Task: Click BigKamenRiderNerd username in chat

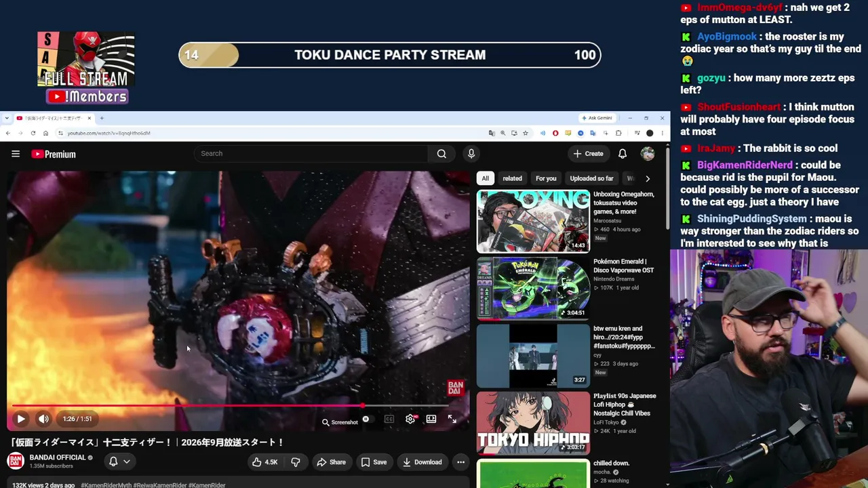Action: (x=745, y=165)
